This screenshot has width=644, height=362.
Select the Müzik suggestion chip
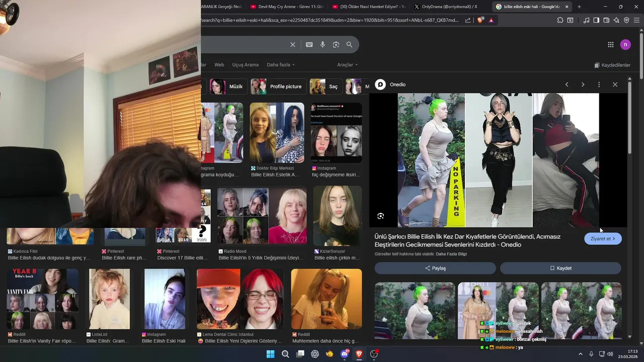[x=227, y=86]
